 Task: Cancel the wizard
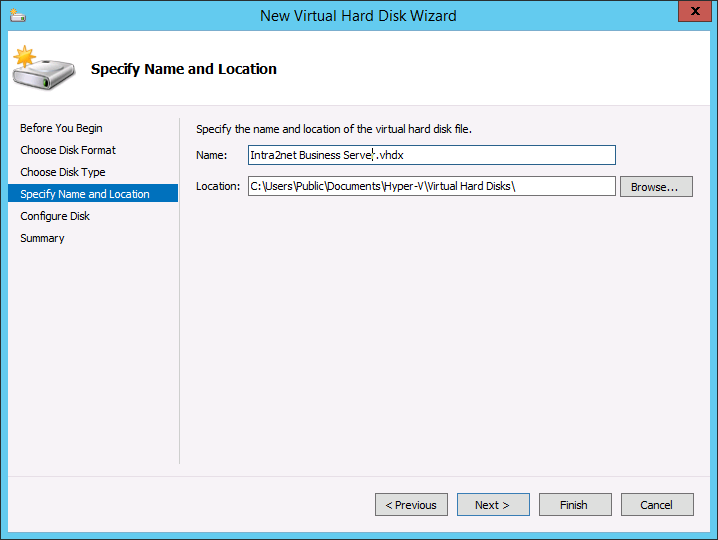(657, 505)
